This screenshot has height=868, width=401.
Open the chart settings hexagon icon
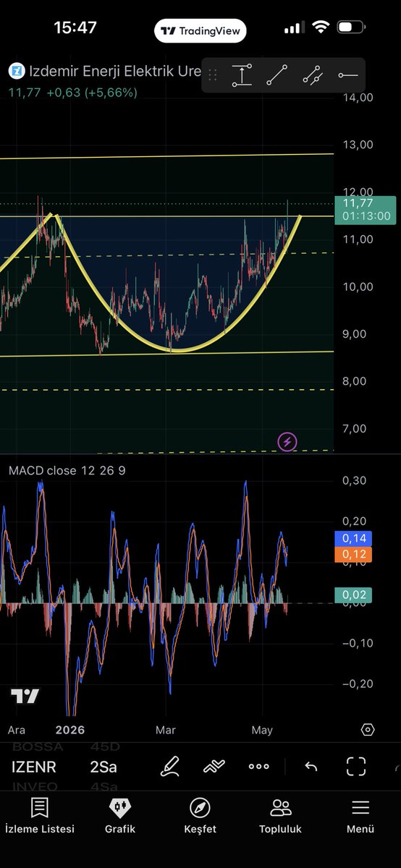coord(368,730)
